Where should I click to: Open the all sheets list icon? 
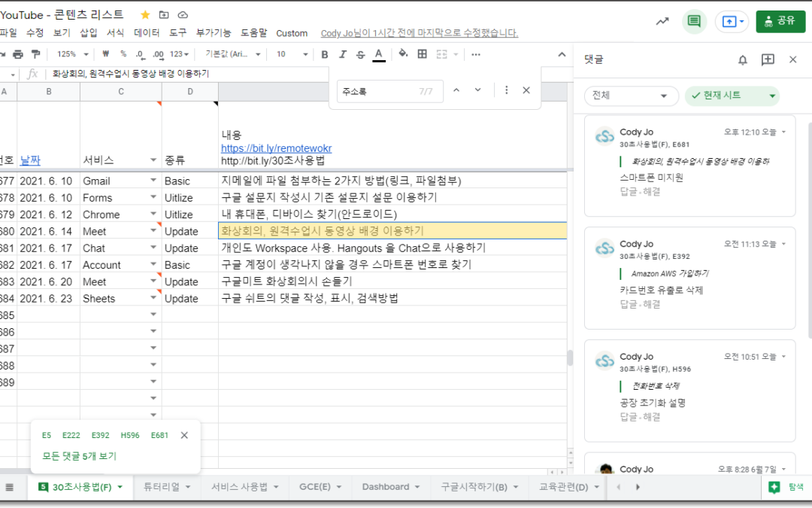coord(9,487)
